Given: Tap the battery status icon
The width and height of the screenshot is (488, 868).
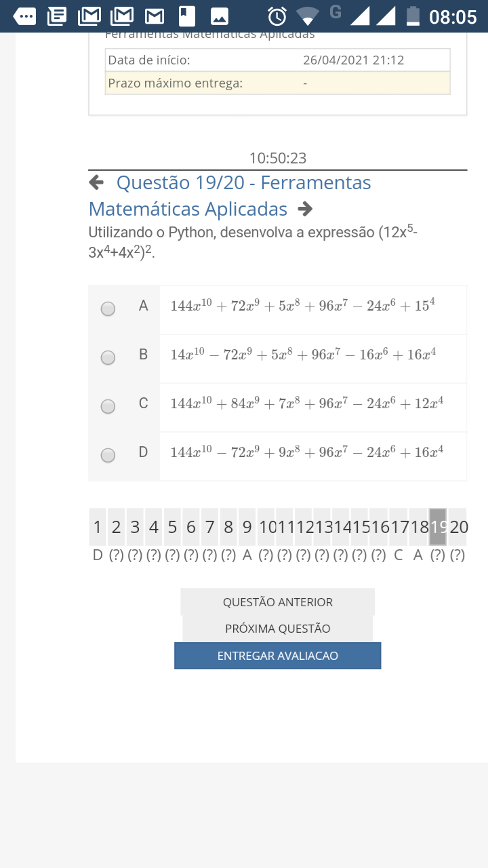Looking at the screenshot, I should click(x=412, y=16).
